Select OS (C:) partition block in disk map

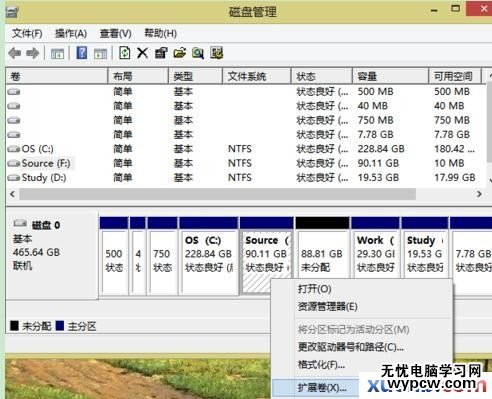(209, 255)
